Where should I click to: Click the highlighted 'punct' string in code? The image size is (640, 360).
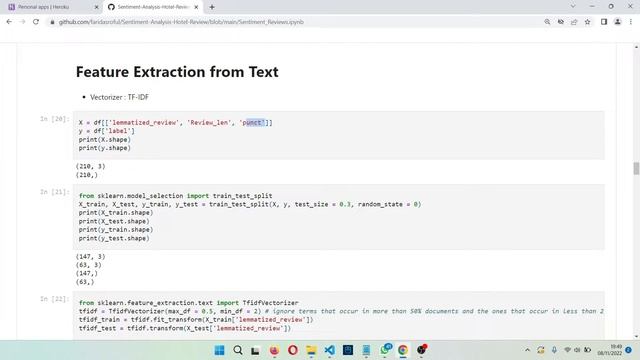click(x=254, y=122)
